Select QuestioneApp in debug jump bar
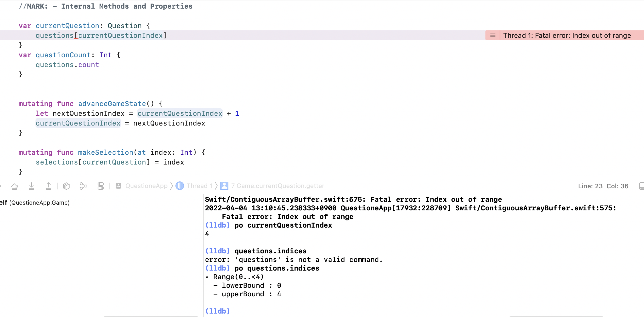This screenshot has width=644, height=317. pyautogui.click(x=146, y=186)
